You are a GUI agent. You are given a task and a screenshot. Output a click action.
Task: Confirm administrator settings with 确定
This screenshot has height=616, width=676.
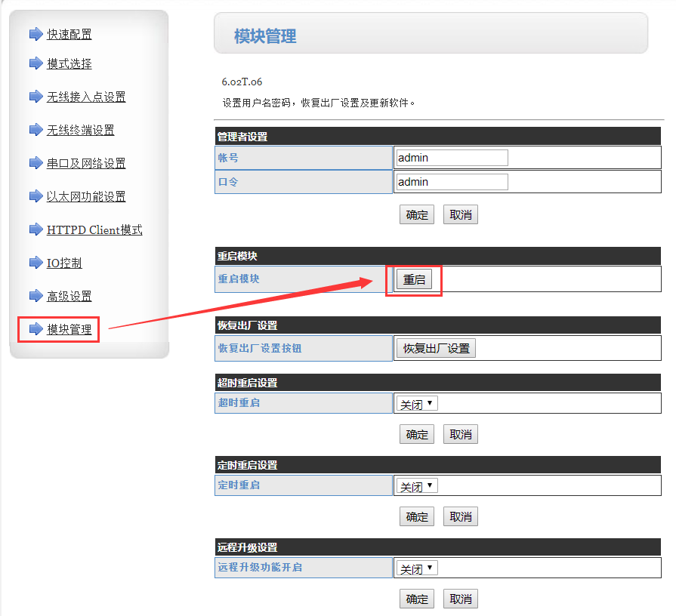pos(417,215)
